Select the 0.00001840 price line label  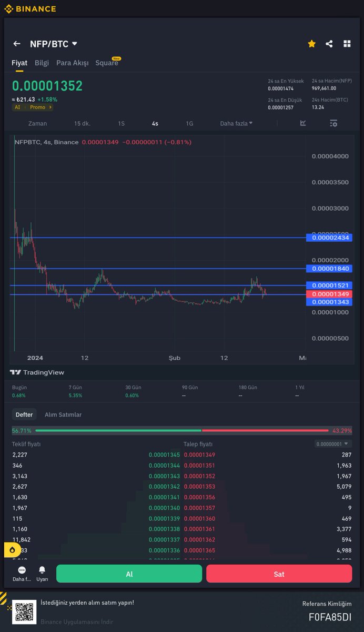[x=330, y=269]
